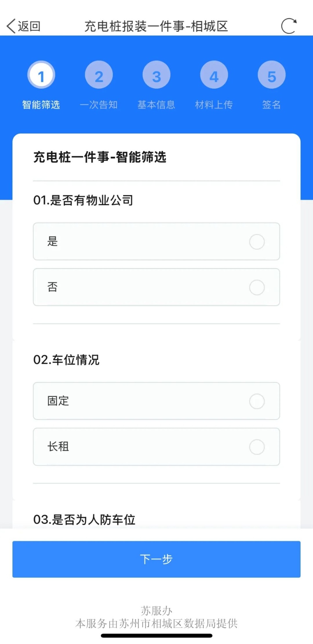Image resolution: width=313 pixels, height=644 pixels.
Task: Click the 一次告知 step label
Action: coord(99,105)
